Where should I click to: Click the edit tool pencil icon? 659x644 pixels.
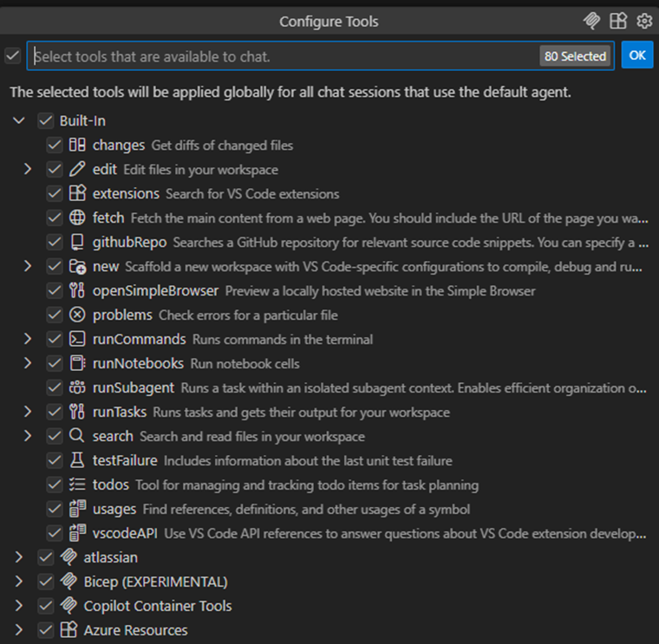coord(77,169)
